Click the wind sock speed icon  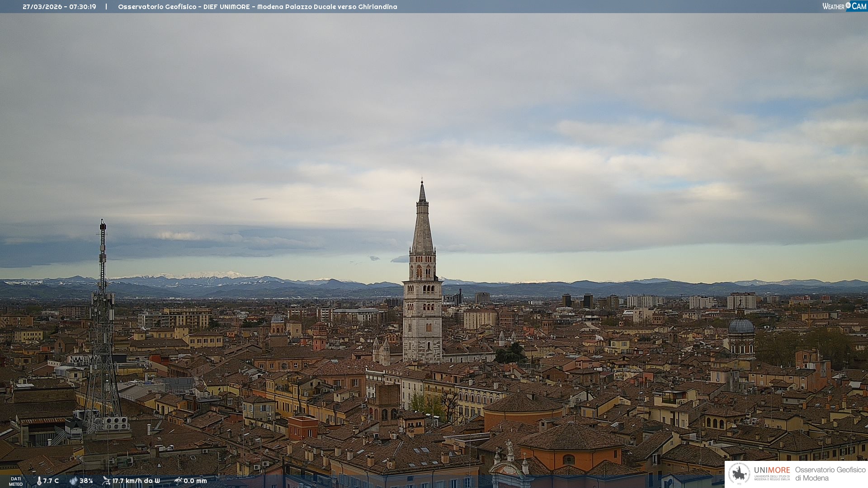pyautogui.click(x=106, y=481)
